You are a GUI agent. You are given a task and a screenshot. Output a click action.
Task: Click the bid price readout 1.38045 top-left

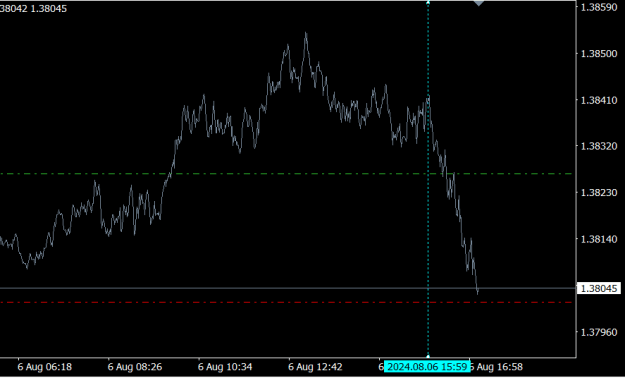coord(49,8)
